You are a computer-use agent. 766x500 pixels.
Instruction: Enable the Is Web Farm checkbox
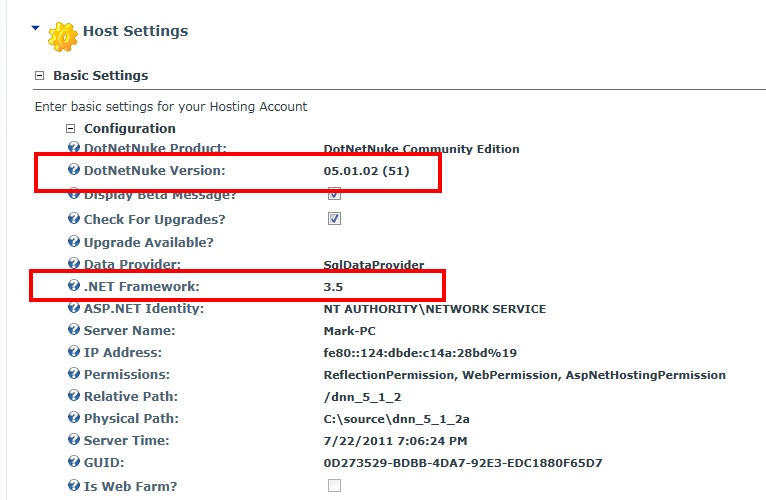click(x=335, y=485)
